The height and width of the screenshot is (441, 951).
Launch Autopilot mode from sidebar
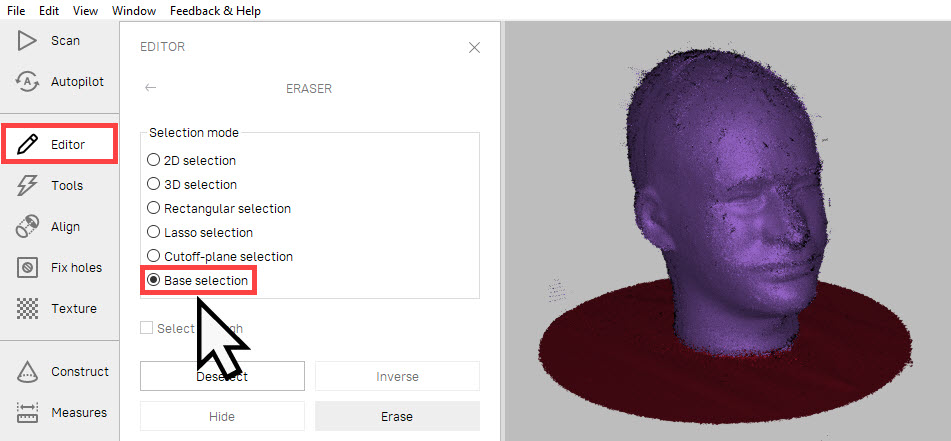coord(27,81)
